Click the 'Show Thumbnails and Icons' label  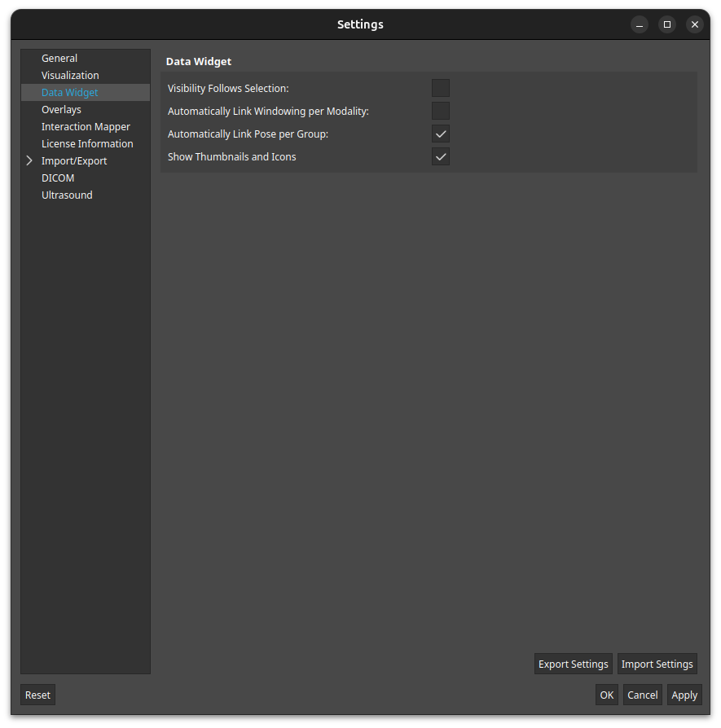(232, 157)
